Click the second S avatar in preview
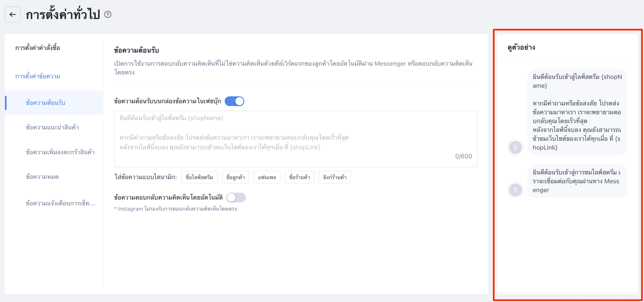This screenshot has height=302, width=644. pos(515,190)
